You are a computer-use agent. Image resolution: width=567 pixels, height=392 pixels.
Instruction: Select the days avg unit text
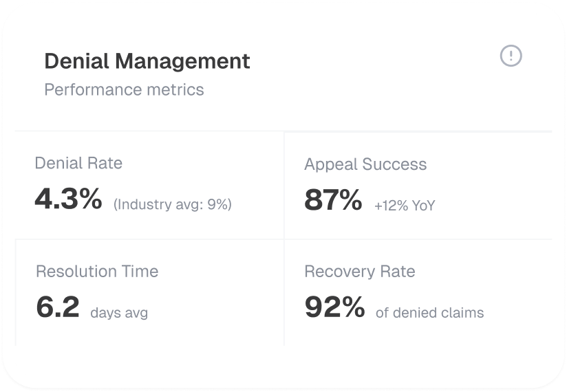point(119,313)
